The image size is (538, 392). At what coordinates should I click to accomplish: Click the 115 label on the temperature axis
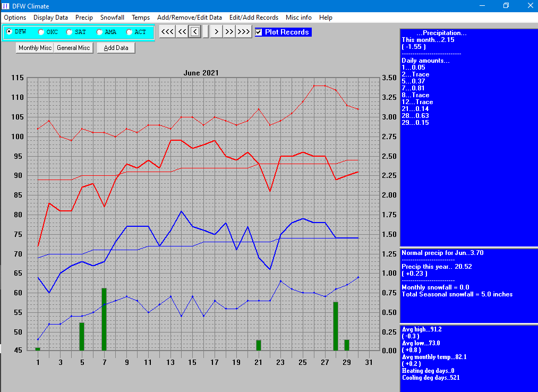(x=18, y=78)
